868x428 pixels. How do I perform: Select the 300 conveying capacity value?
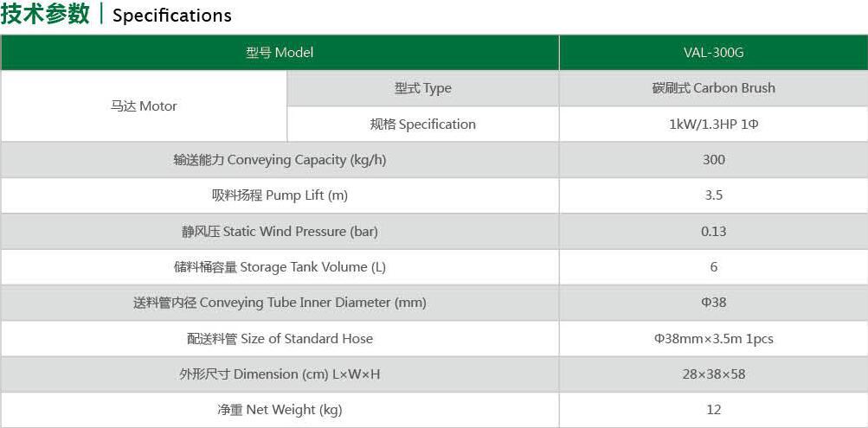[714, 160]
